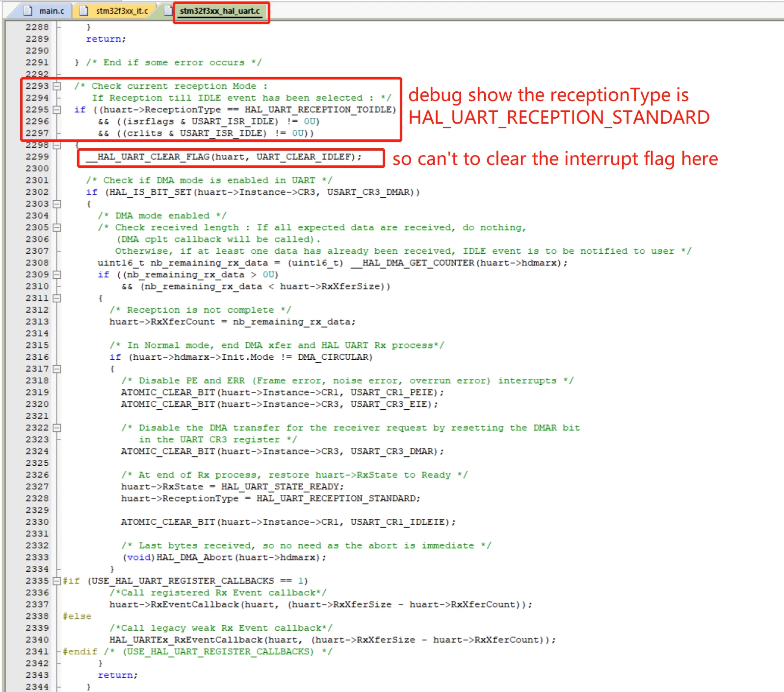Collapse the comment fold at line 2322
The height and width of the screenshot is (692, 784).
coord(57,428)
